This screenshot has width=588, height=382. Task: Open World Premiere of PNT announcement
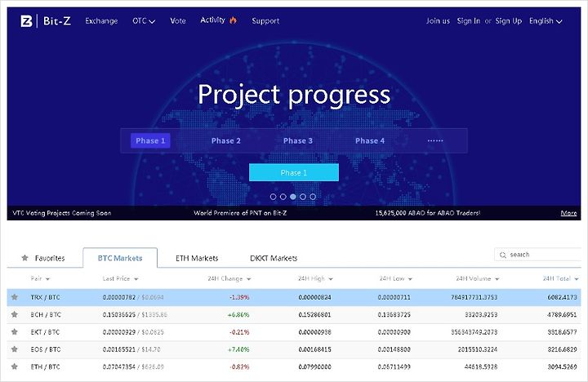(x=240, y=213)
